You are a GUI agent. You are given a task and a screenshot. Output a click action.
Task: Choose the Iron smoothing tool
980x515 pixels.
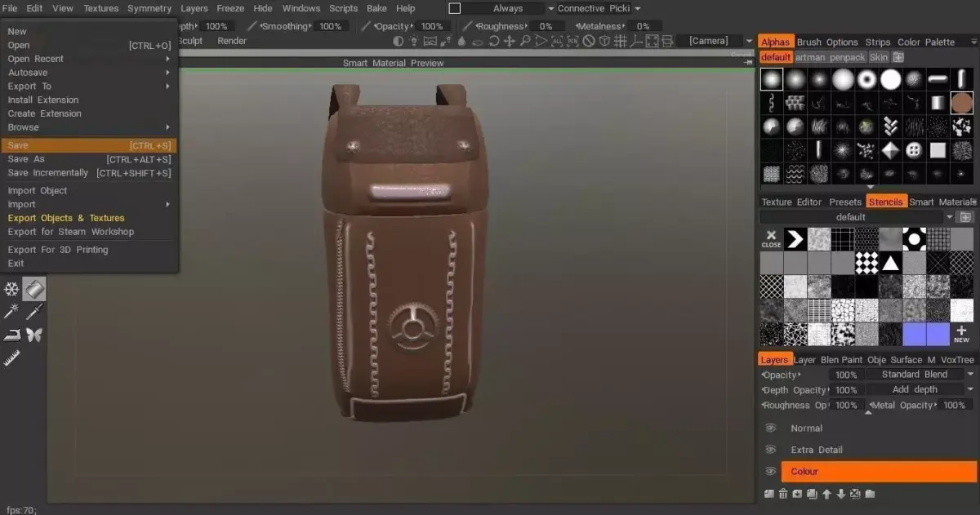tap(11, 335)
